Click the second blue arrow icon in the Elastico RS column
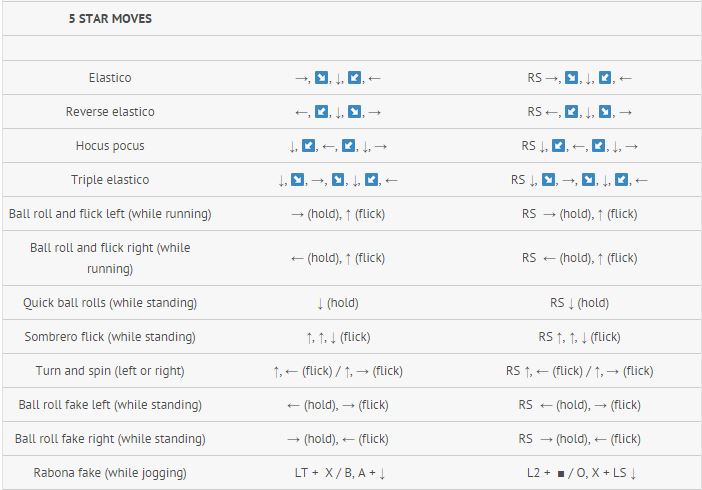This screenshot has width=702, height=490. [605, 77]
